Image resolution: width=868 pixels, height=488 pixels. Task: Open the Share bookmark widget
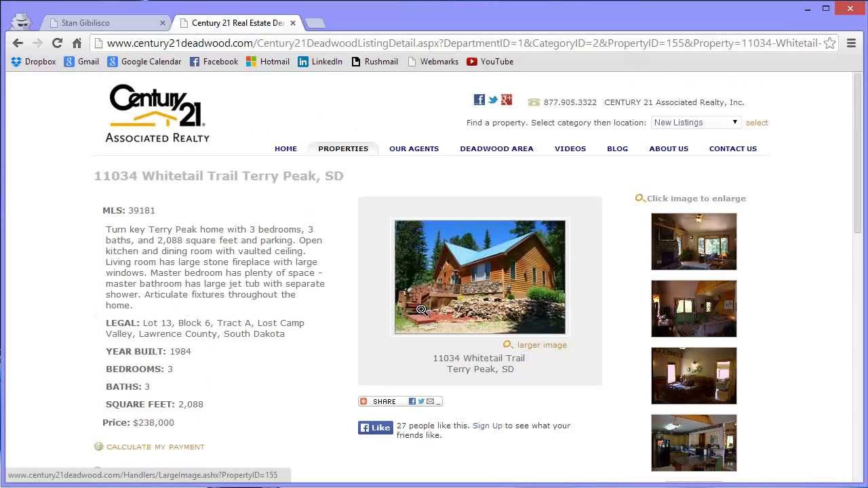pos(400,401)
